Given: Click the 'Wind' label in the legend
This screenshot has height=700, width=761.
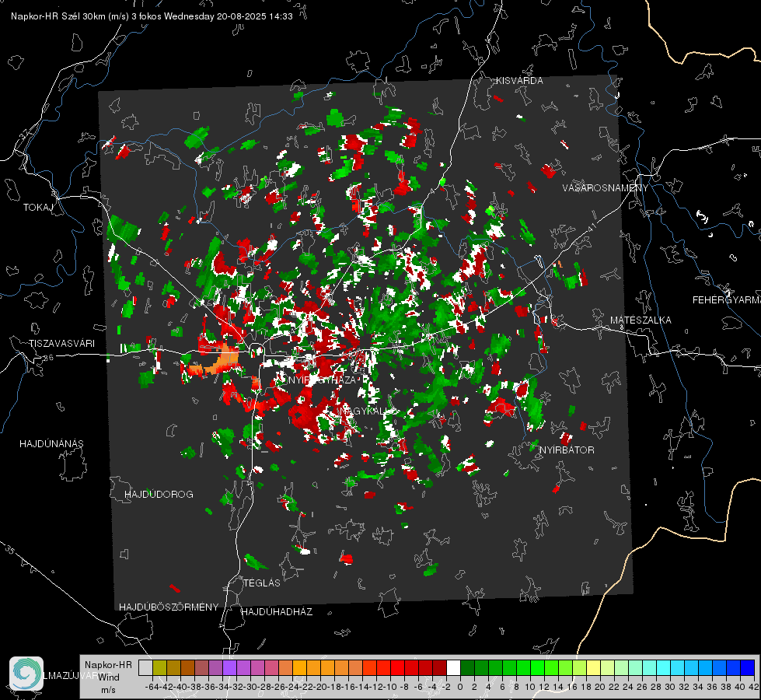Looking at the screenshot, I should [108, 677].
